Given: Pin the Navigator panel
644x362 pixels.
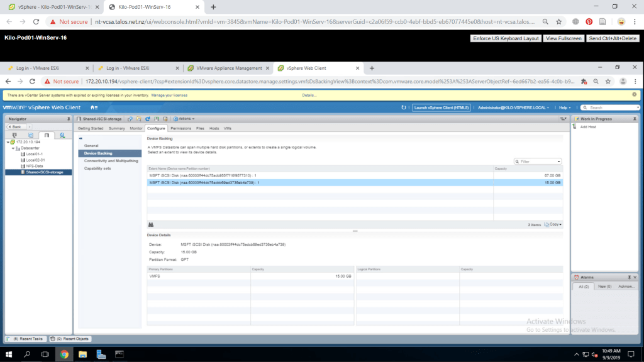Looking at the screenshot, I should tap(68, 119).
